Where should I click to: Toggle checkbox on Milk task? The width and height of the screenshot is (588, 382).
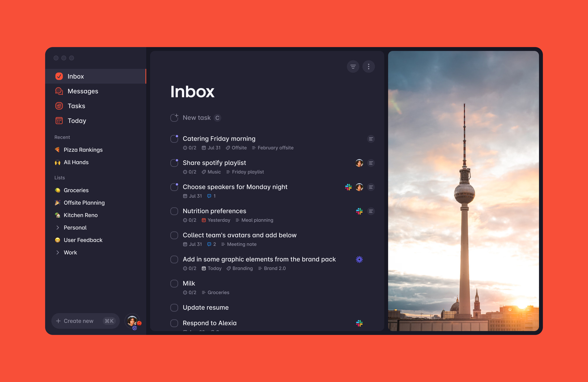coord(174,283)
